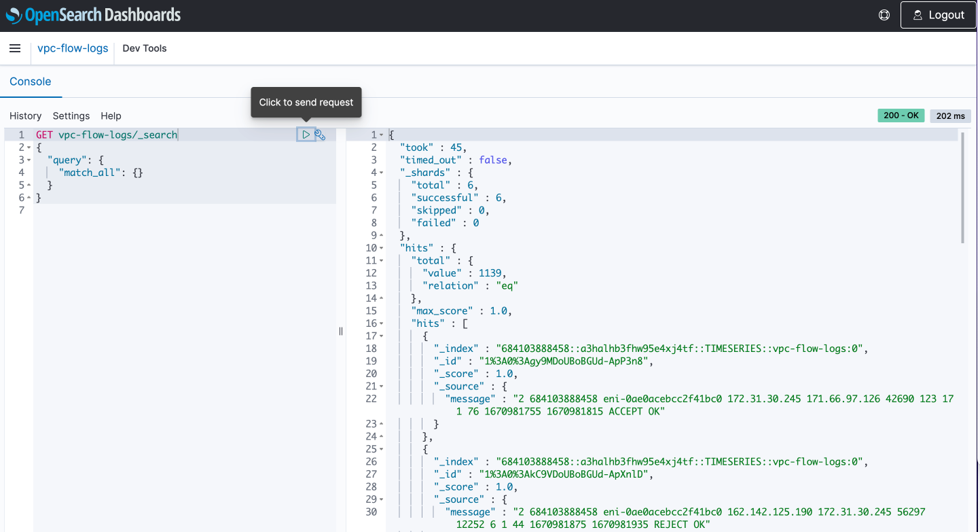Place cursor on GET vpc-flow-logs/_search line
The height and width of the screenshot is (532, 980).
pyautogui.click(x=107, y=135)
